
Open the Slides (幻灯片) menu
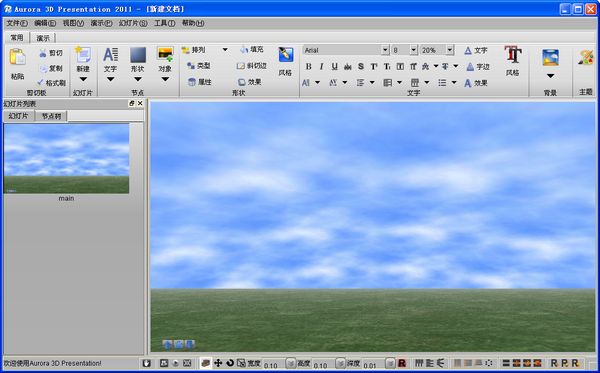pos(133,23)
